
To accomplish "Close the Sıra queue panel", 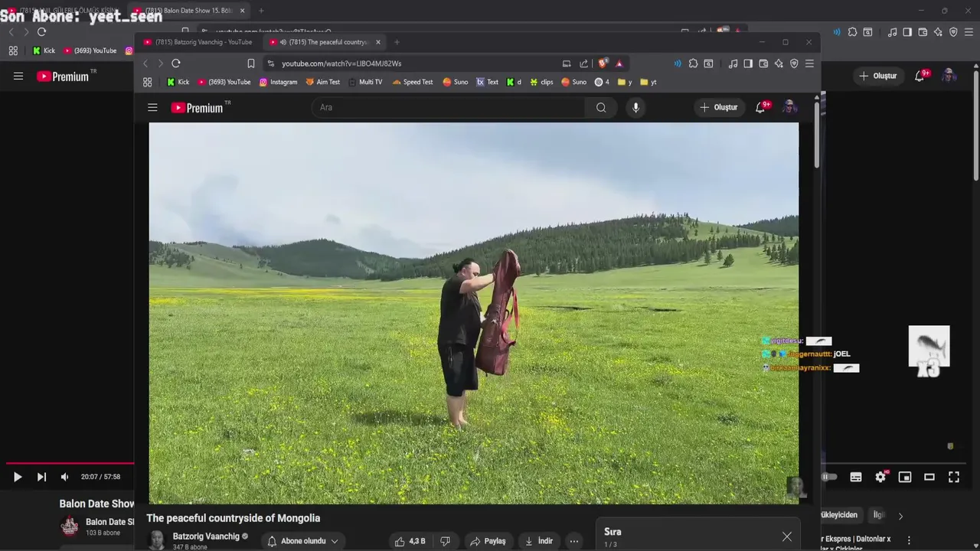I will (786, 536).
